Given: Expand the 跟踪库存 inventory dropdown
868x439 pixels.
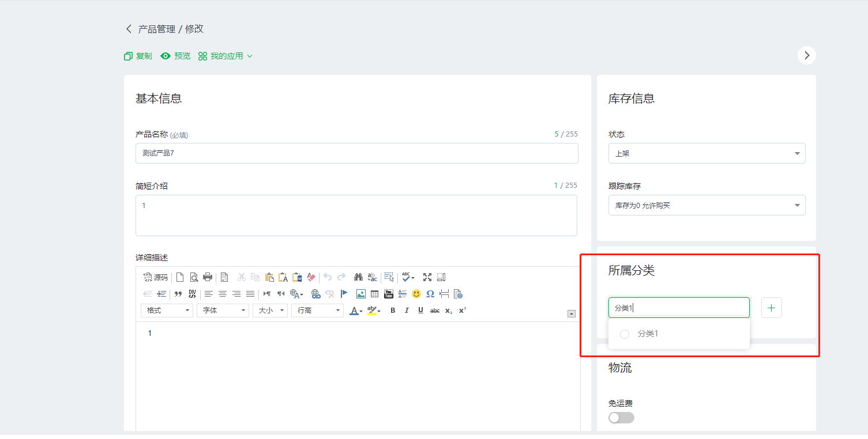Looking at the screenshot, I should point(707,205).
